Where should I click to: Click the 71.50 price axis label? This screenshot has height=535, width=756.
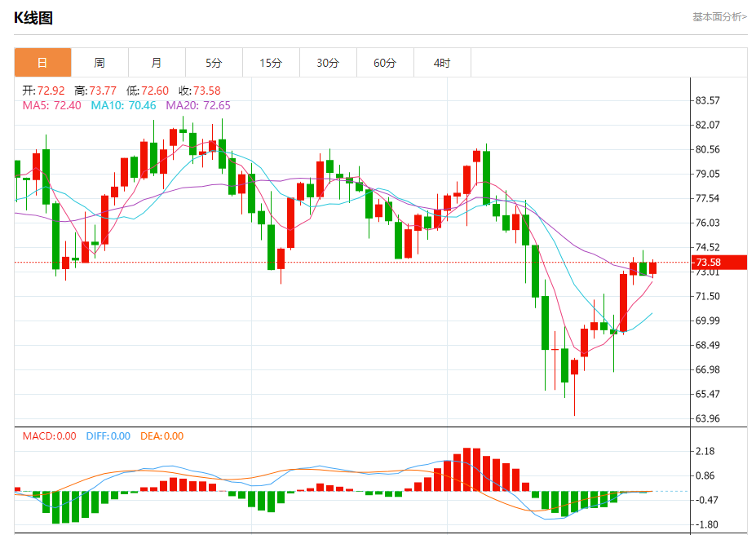click(707, 296)
